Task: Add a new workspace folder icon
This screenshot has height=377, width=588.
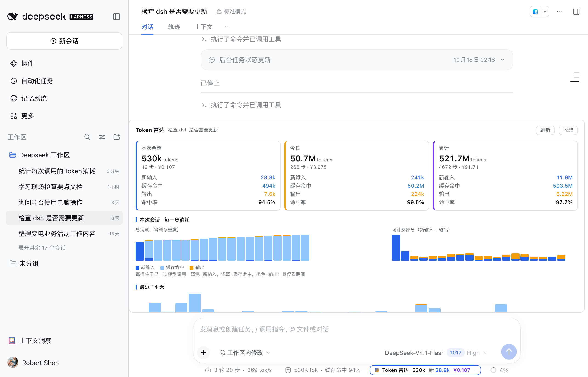Action: 117,137
